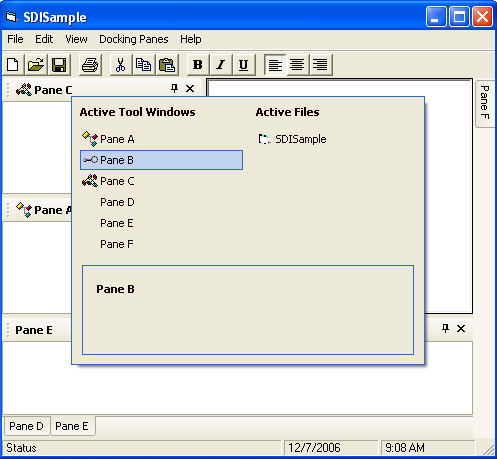Select Pane D in Active Tool Windows
Viewport: 497px width, 459px height.
(161, 202)
